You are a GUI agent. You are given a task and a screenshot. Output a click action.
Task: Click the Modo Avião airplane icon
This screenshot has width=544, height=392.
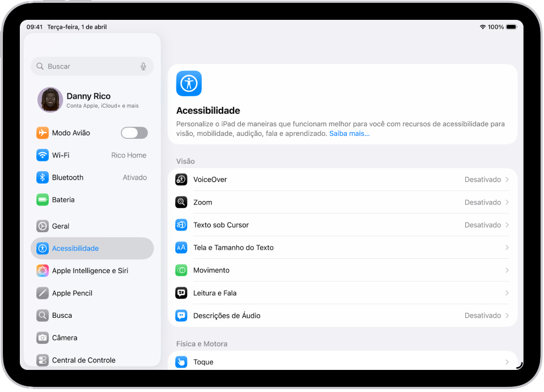42,133
